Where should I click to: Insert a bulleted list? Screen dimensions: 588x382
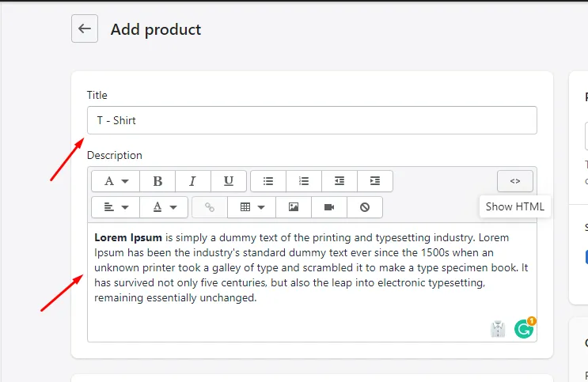(x=268, y=181)
